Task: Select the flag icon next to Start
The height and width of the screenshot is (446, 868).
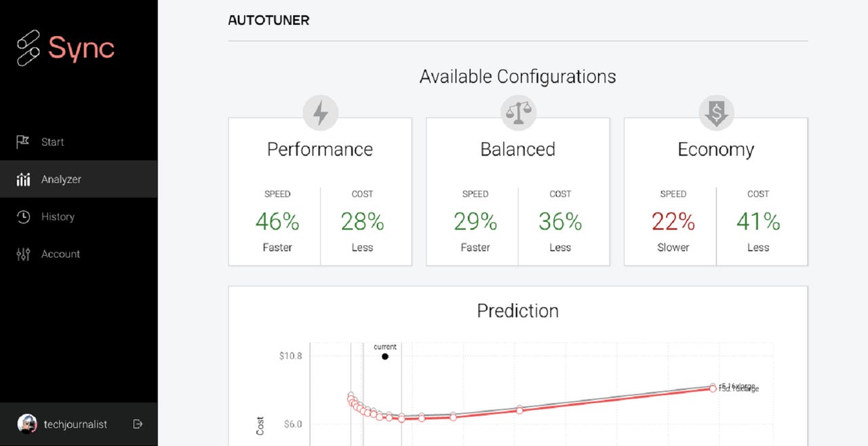Action: (x=23, y=141)
